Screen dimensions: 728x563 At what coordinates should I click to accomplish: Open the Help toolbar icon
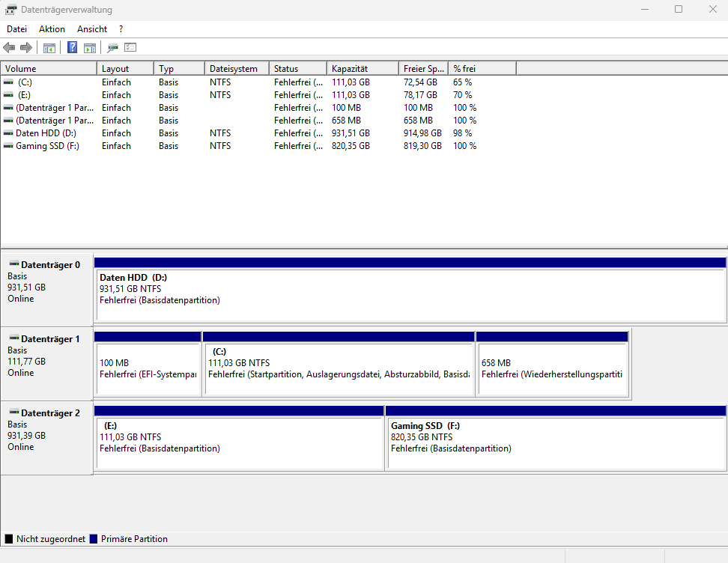73,47
